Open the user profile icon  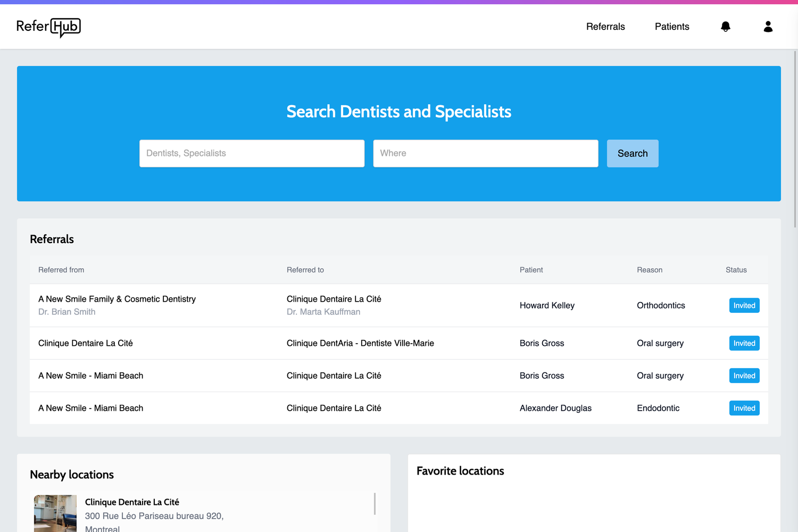(x=768, y=27)
